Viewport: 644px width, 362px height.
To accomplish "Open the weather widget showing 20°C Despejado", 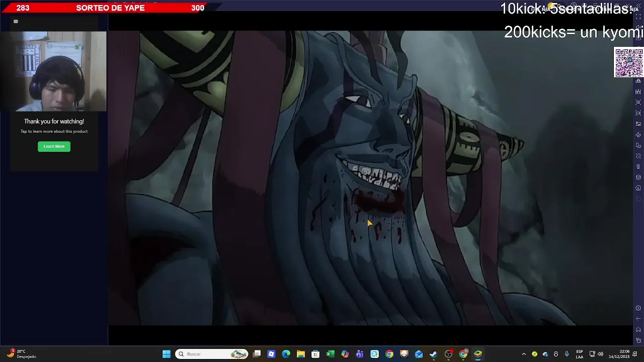I will pos(21,354).
